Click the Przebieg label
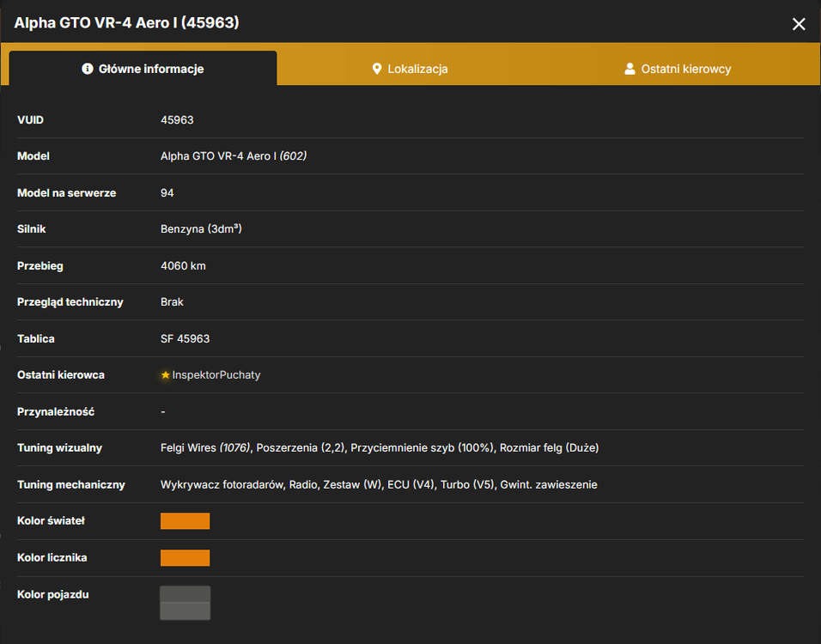 [40, 265]
